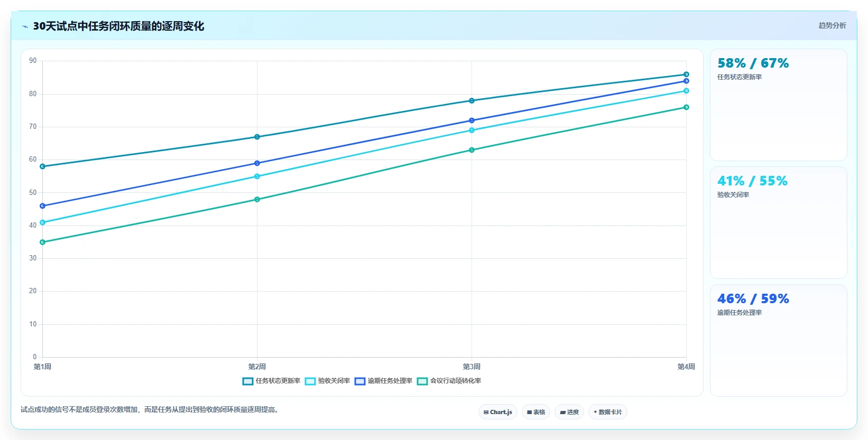Click the 50 y-axis tick label
Screen dimensions: 868x440
pyautogui.click(x=33, y=193)
